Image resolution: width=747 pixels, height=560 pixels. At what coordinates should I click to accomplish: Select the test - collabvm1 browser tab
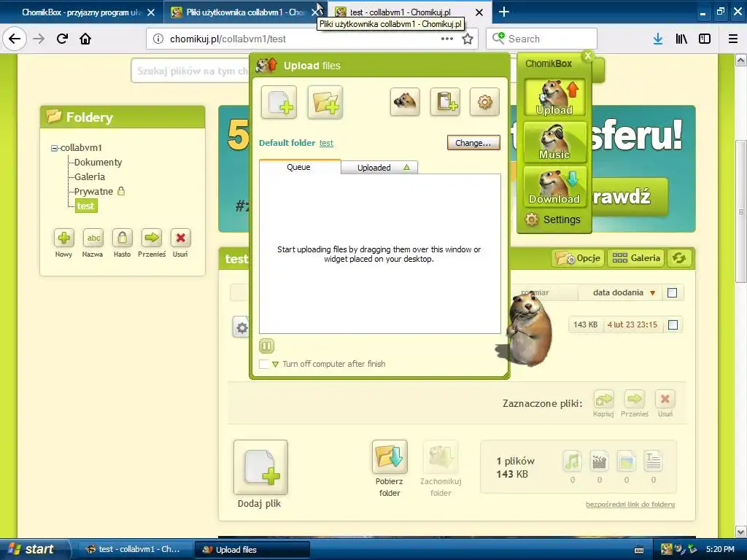[400, 12]
